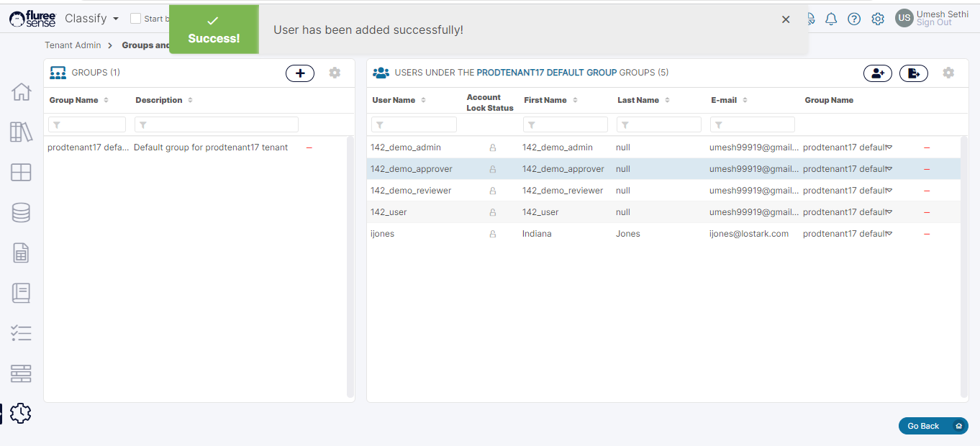Click the add group plus button
The image size is (980, 446).
pyautogui.click(x=300, y=73)
